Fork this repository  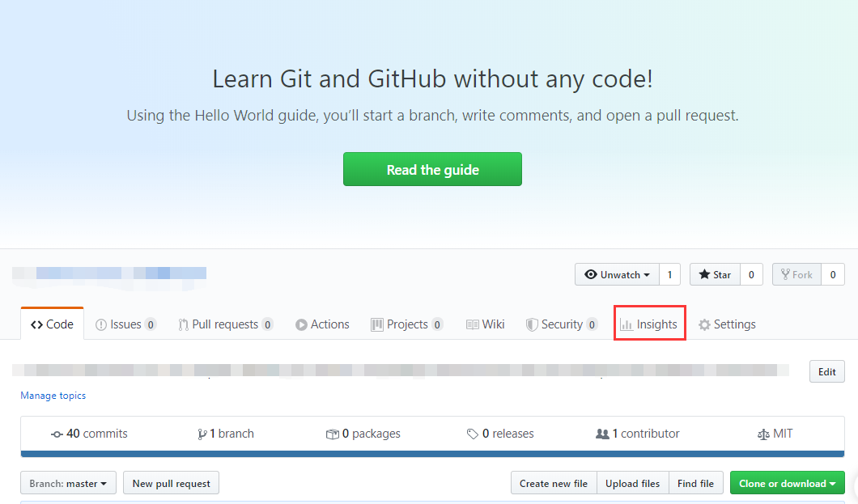tap(796, 274)
